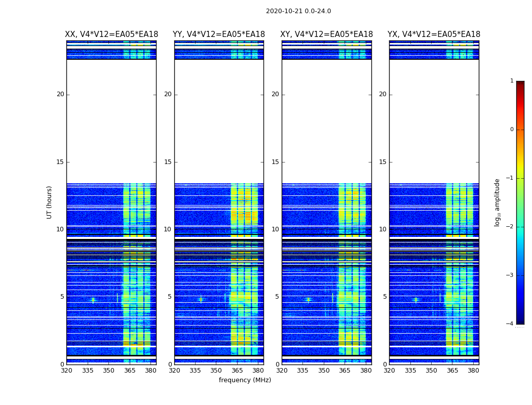Click the jet colorbar gradient strip
The image size is (532, 405).
[x=520, y=202]
